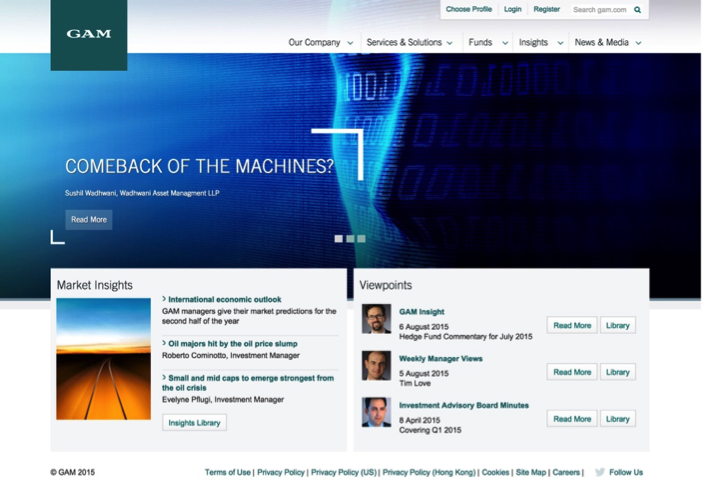Open the News & Media menu
703x490 pixels.
[x=607, y=43]
